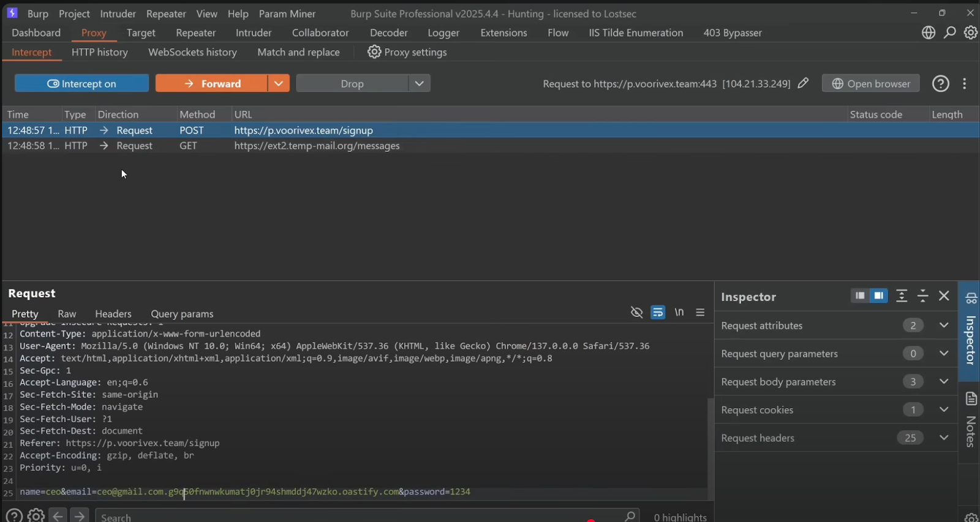980x522 pixels.
Task: Open IIS Tilde Enumeration tab
Action: [636, 32]
